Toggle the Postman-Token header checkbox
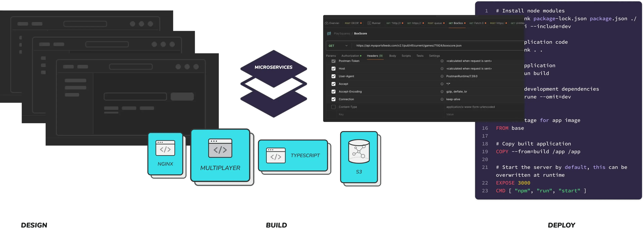The width and height of the screenshot is (644, 230). click(x=334, y=61)
